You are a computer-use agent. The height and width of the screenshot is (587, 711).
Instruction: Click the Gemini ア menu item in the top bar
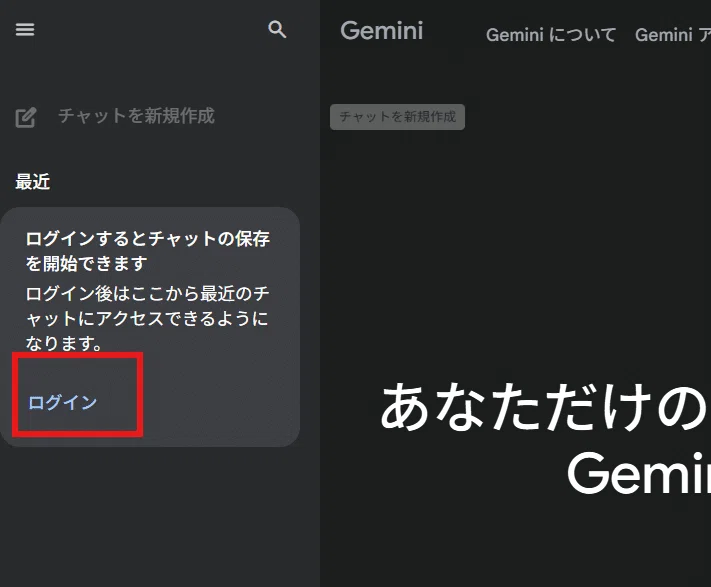tap(673, 35)
